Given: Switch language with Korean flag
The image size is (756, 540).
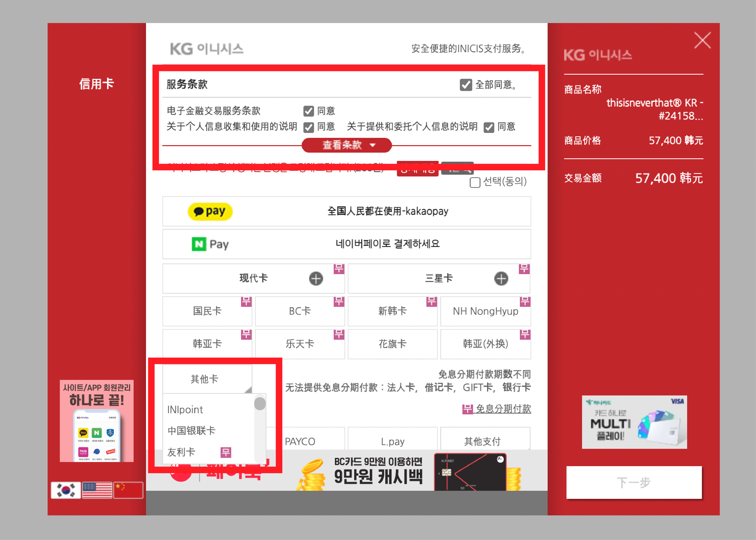Looking at the screenshot, I should click(x=66, y=490).
